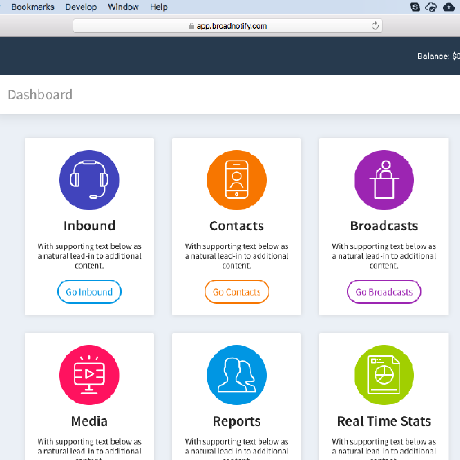Open the cloud upload menu bar icon

[x=449, y=7]
